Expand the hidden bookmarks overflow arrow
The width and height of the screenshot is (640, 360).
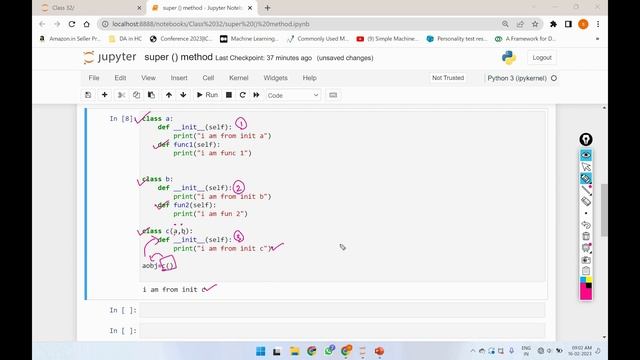click(598, 39)
